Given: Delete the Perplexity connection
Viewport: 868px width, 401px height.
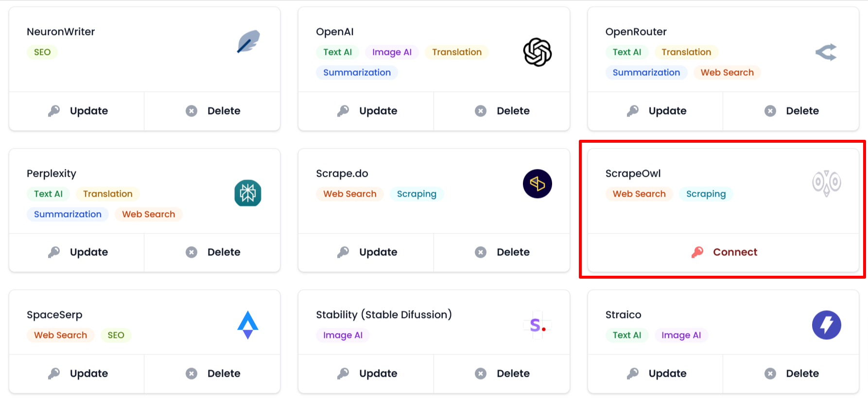Looking at the screenshot, I should pos(212,252).
